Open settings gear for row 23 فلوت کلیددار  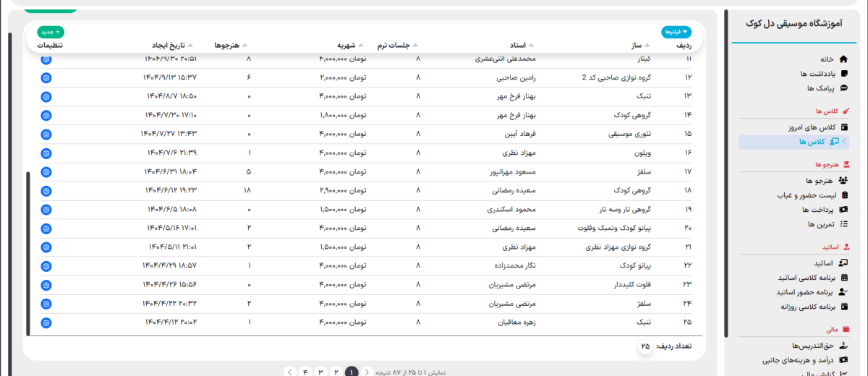coord(46,284)
